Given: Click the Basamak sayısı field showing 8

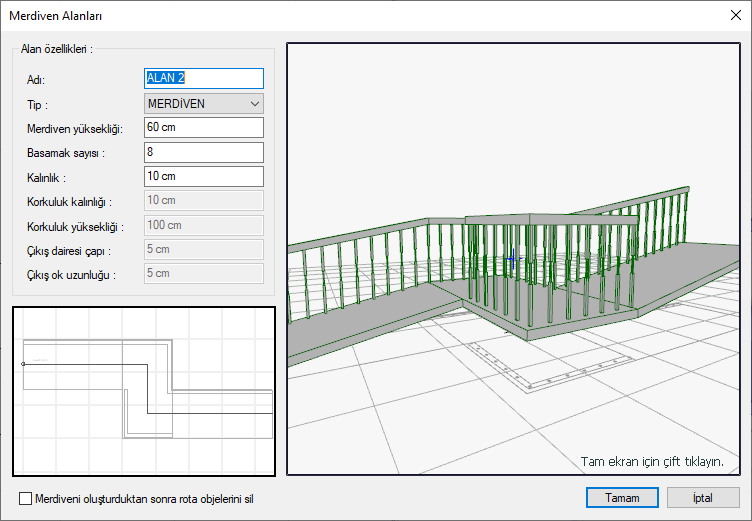Looking at the screenshot, I should tap(204, 152).
